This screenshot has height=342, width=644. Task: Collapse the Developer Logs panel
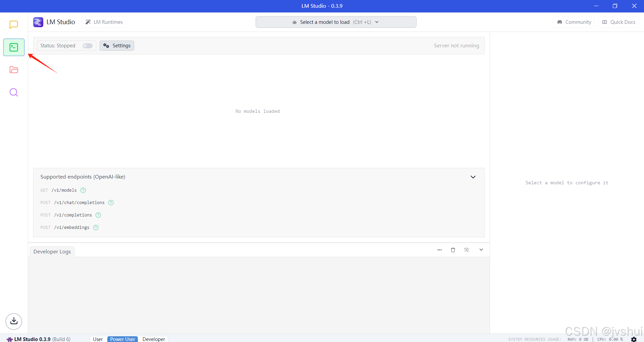click(x=481, y=250)
